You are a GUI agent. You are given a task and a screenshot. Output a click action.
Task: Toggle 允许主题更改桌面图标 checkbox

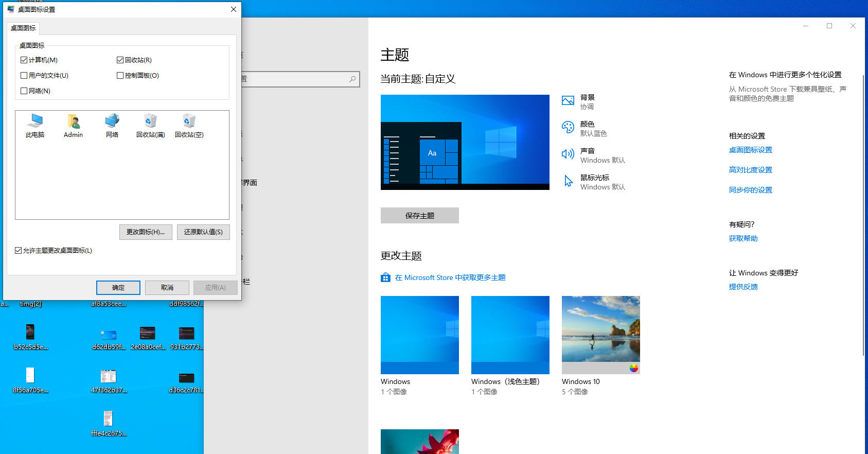pyautogui.click(x=19, y=251)
